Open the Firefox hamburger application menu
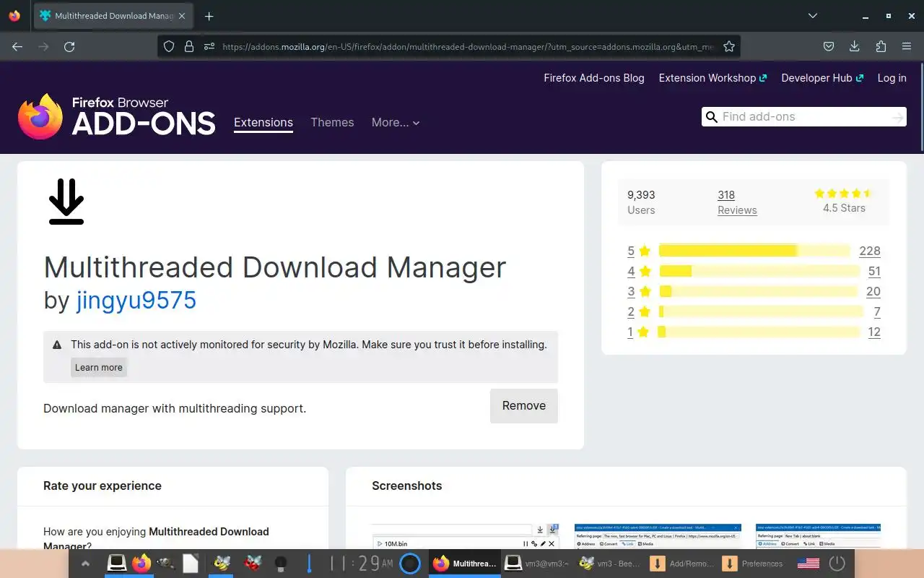 click(x=907, y=46)
